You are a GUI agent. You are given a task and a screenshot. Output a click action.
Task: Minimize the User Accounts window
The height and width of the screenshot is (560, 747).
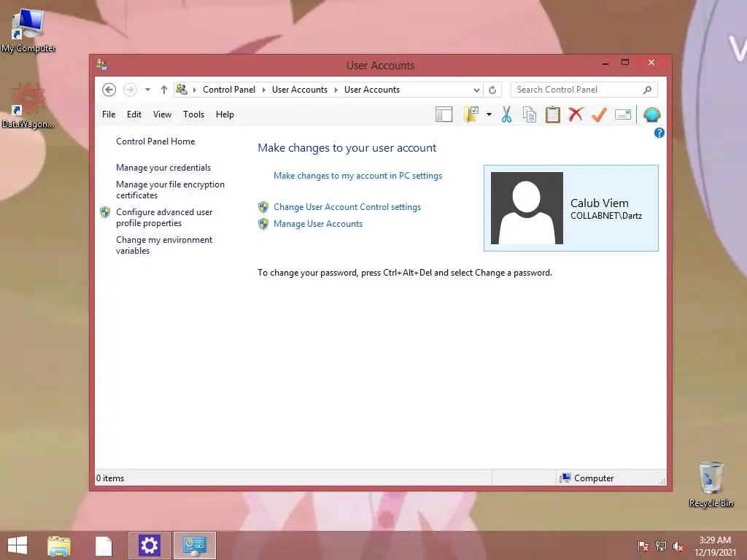605,63
